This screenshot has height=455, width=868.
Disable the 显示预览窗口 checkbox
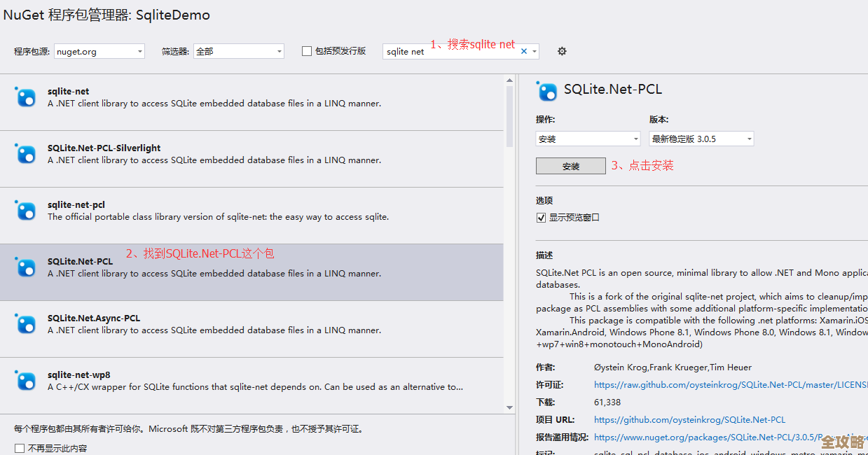541,217
